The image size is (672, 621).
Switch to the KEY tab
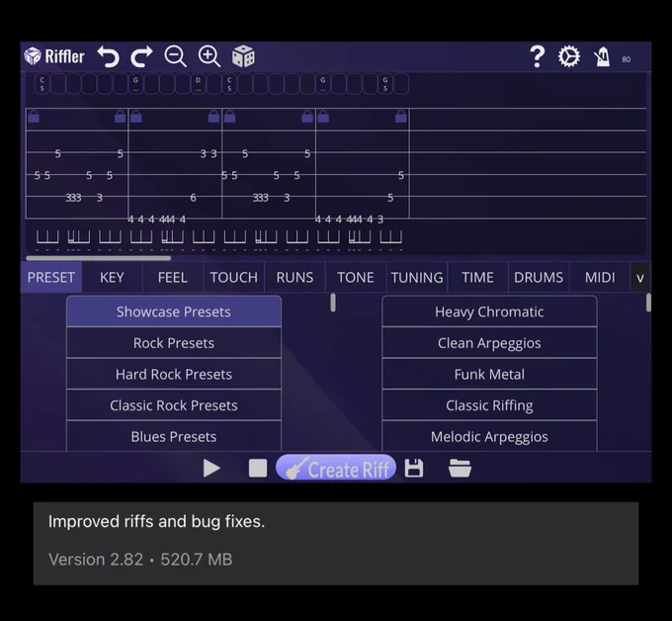tap(112, 278)
